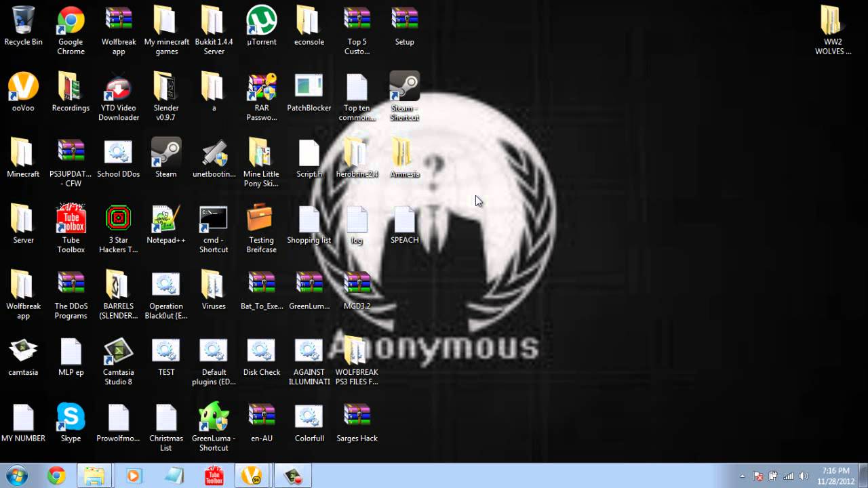The width and height of the screenshot is (868, 488).
Task: Launch Google Chrome from the desktop
Action: pyautogui.click(x=71, y=30)
